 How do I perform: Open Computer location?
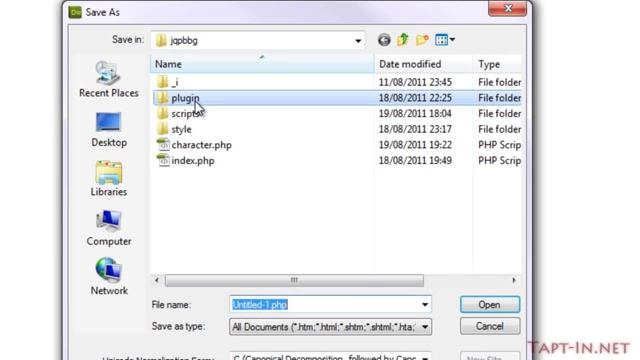(109, 228)
